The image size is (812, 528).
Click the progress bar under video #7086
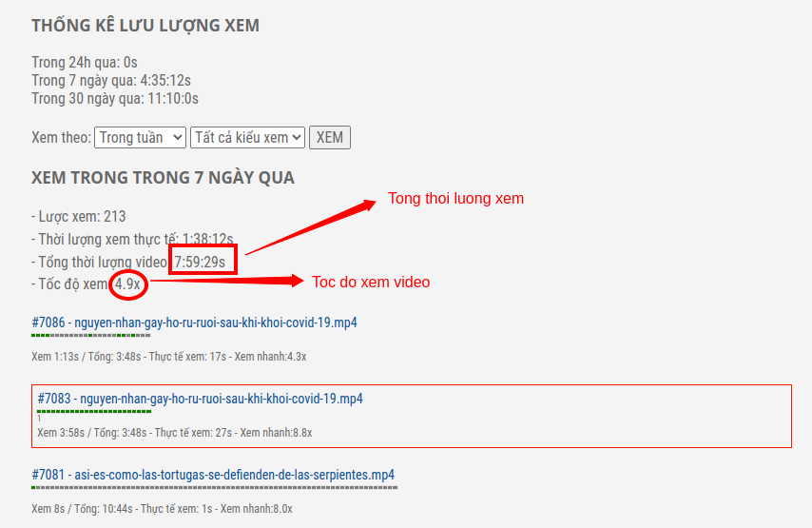click(91, 335)
